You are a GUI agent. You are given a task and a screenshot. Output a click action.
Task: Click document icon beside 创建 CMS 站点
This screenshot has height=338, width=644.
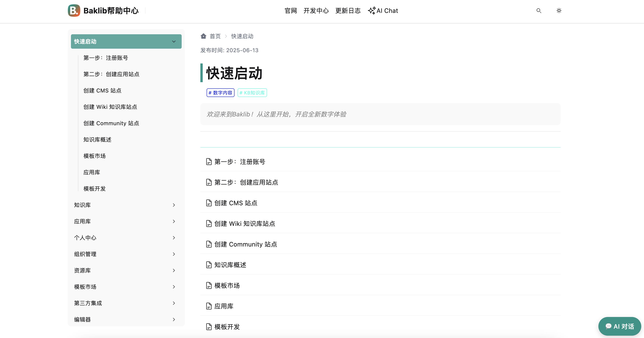(x=209, y=203)
